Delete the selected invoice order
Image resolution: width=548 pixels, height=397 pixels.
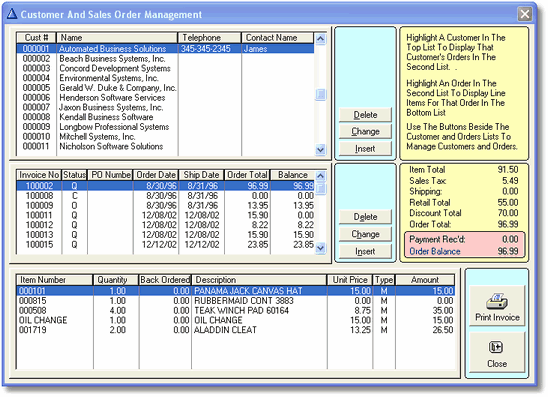point(365,217)
